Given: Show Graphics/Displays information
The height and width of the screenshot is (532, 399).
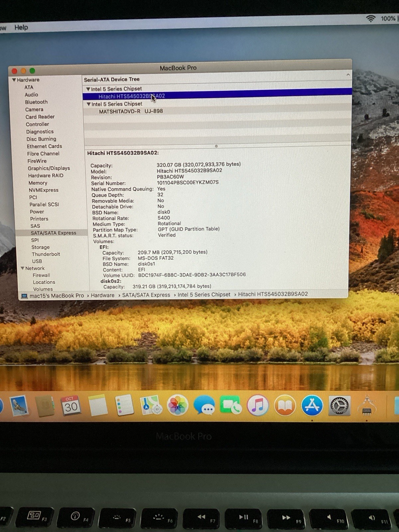Looking at the screenshot, I should pos(49,168).
